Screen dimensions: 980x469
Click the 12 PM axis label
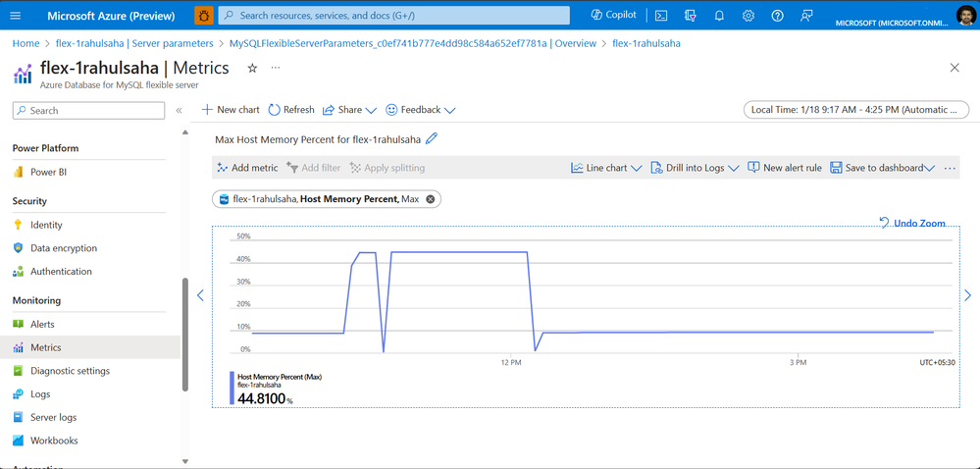(x=511, y=363)
